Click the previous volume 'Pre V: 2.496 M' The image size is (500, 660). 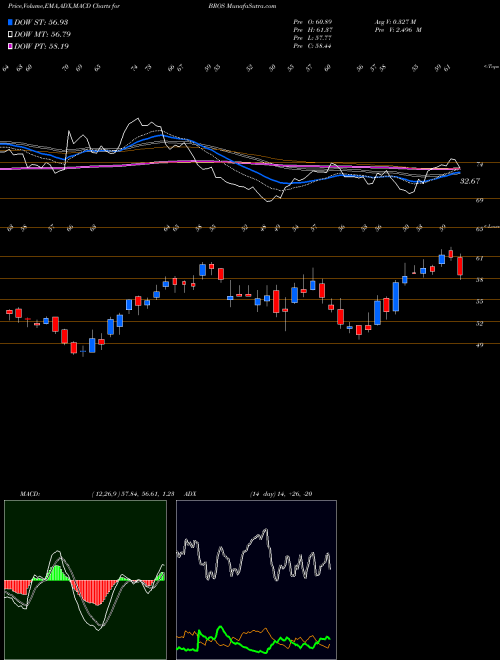click(x=400, y=30)
